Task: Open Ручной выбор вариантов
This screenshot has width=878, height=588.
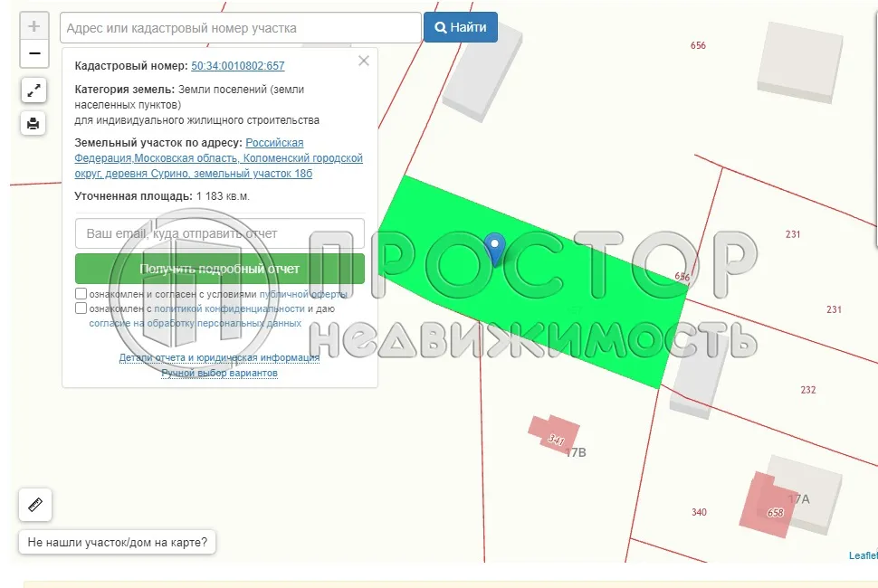Action: click(x=219, y=373)
